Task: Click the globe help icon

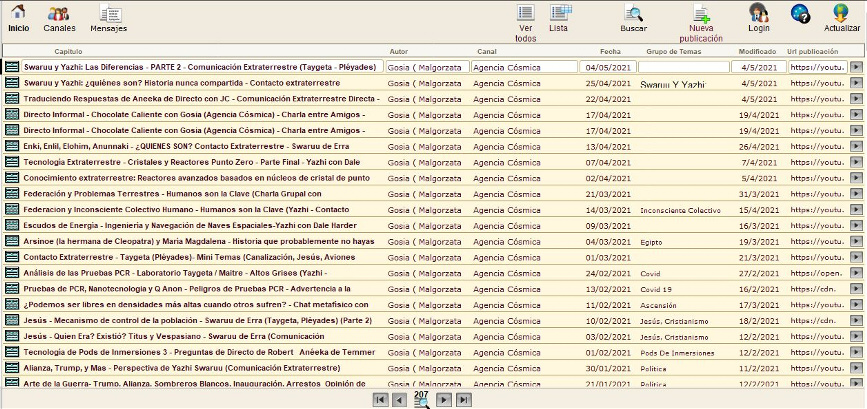Action: click(x=800, y=13)
